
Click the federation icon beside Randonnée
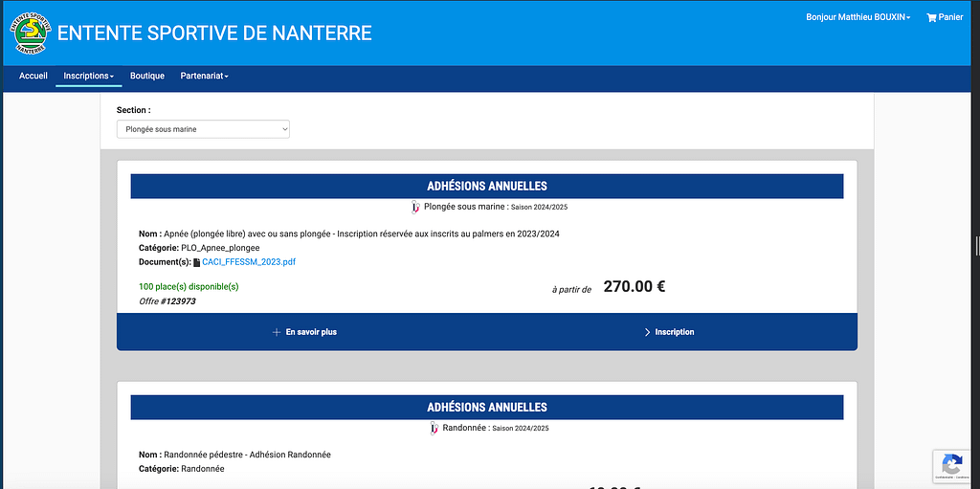pyautogui.click(x=434, y=428)
